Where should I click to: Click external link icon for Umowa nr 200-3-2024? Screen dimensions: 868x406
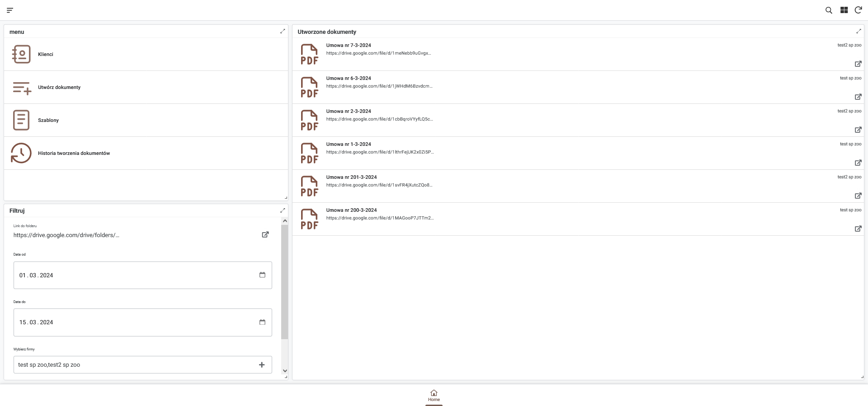[x=858, y=229]
